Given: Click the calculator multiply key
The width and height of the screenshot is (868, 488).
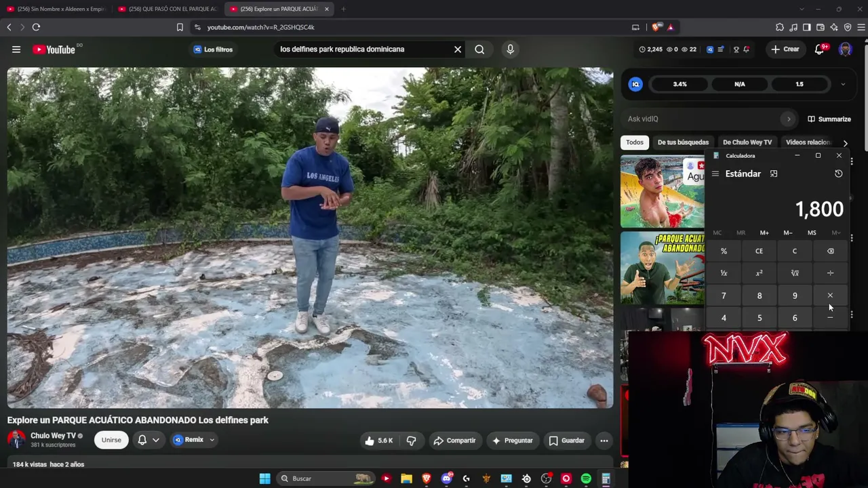Looking at the screenshot, I should pyautogui.click(x=830, y=296).
